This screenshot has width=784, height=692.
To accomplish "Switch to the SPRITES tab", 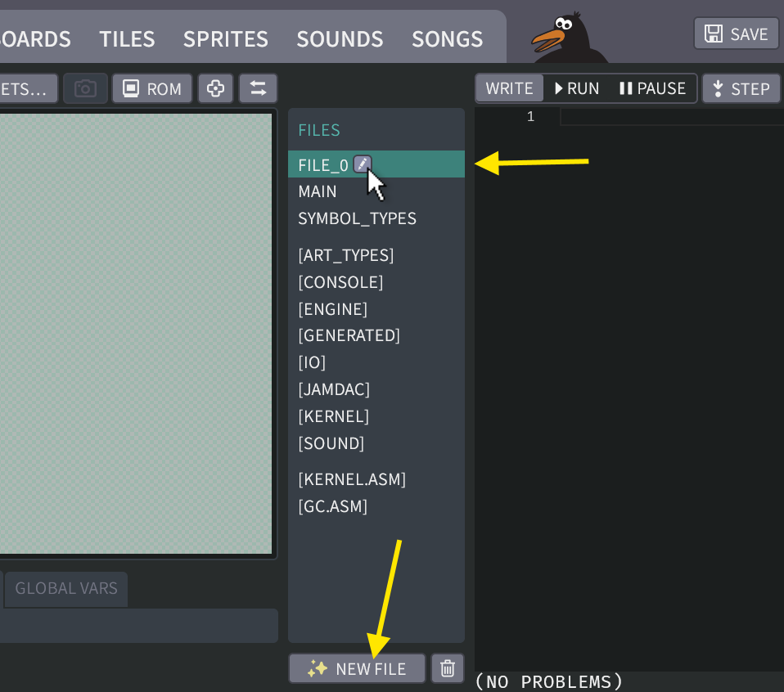I will point(226,38).
